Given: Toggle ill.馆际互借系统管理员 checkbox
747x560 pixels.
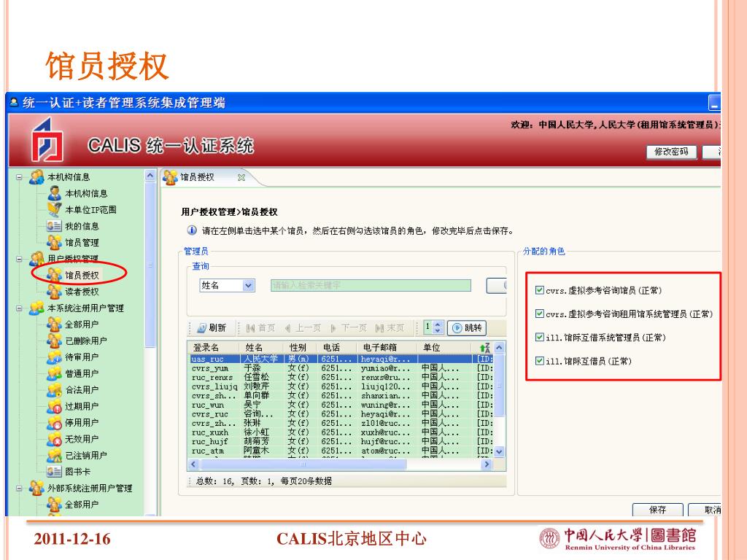Looking at the screenshot, I should click(540, 337).
